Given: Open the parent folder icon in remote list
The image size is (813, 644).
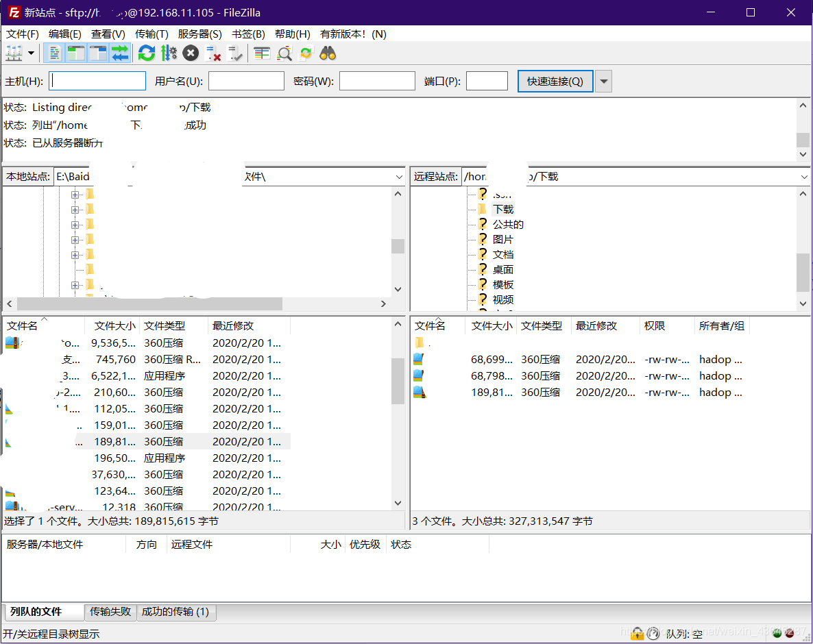Looking at the screenshot, I should 420,343.
